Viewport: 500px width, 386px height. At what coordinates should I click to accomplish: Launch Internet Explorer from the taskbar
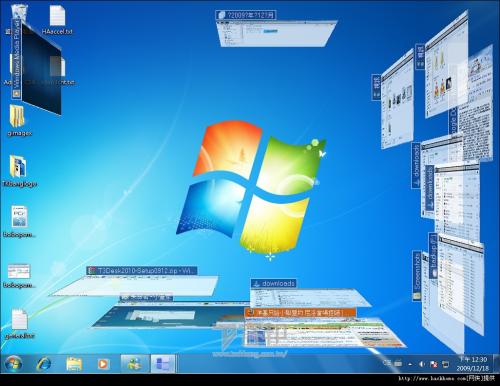[44, 363]
